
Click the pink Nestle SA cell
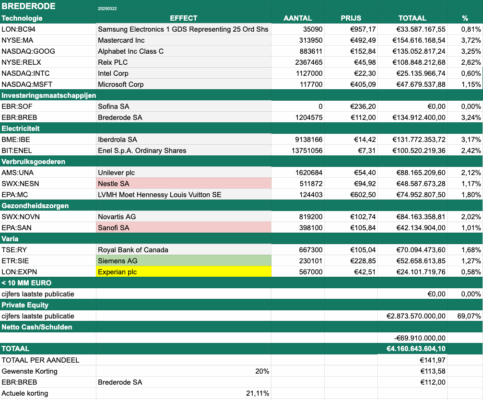184,184
